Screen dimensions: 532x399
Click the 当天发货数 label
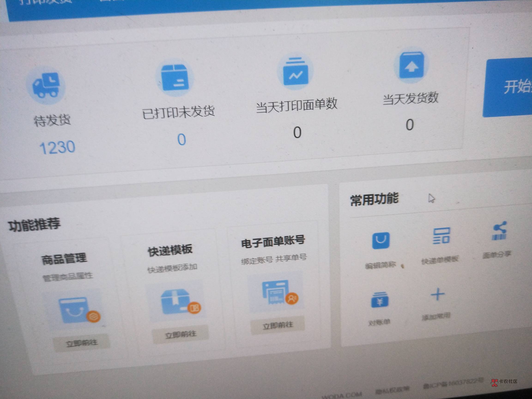(411, 98)
